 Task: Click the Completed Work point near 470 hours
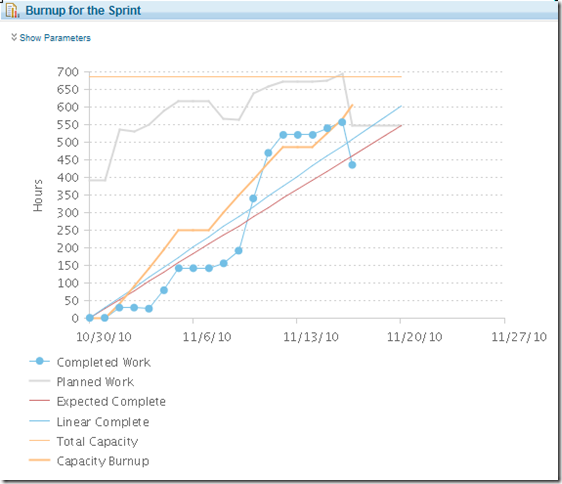(268, 153)
